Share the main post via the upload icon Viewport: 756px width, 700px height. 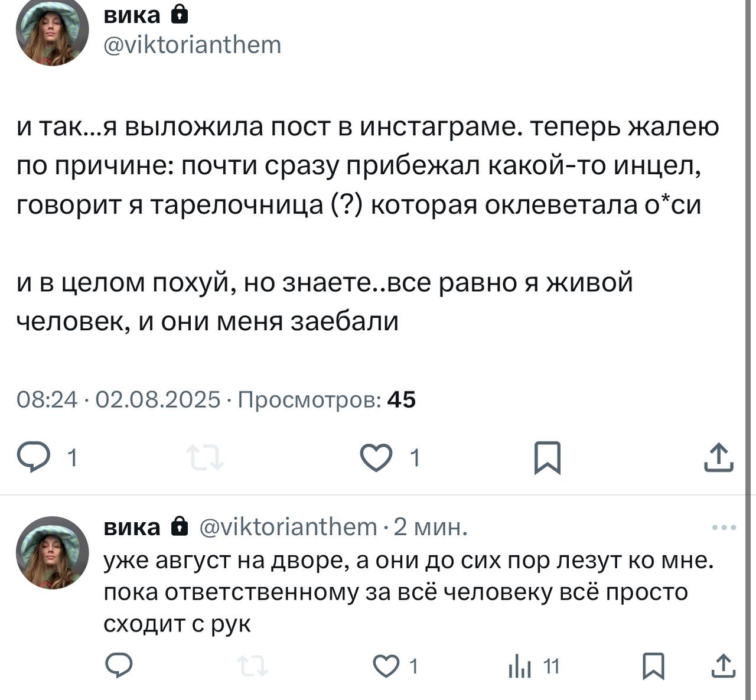click(x=718, y=458)
